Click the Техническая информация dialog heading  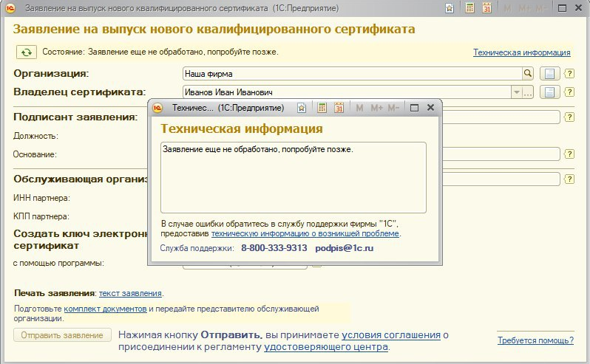[x=242, y=129]
